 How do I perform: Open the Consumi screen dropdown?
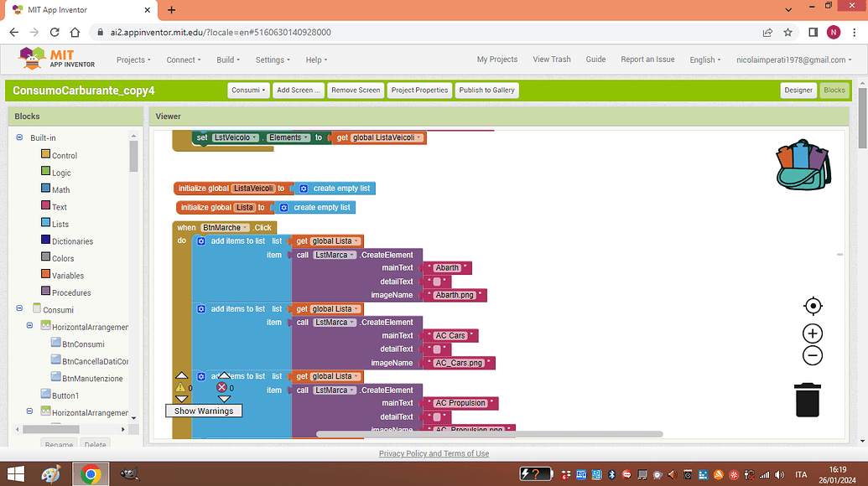(x=249, y=90)
